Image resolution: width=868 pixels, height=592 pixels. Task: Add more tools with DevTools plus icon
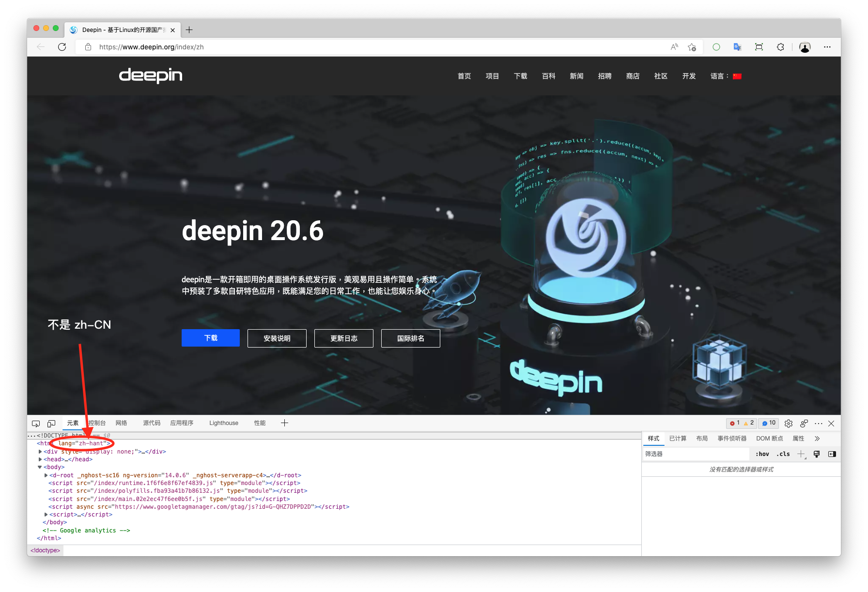click(284, 423)
